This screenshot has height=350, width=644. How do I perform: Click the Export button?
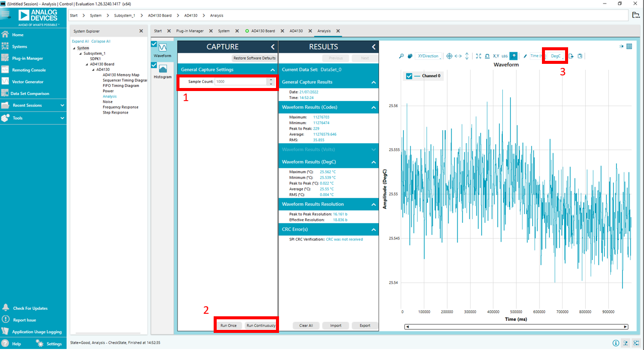tap(365, 325)
